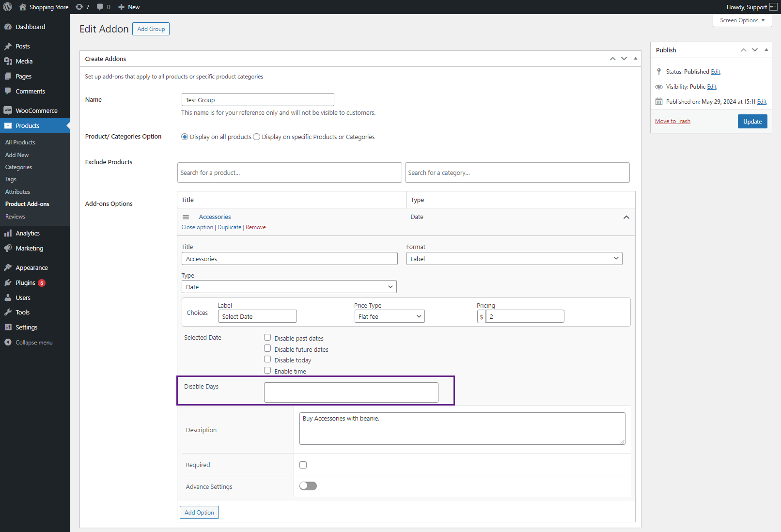Click the Pages icon in sidebar
This screenshot has width=781, height=532.
(x=8, y=76)
